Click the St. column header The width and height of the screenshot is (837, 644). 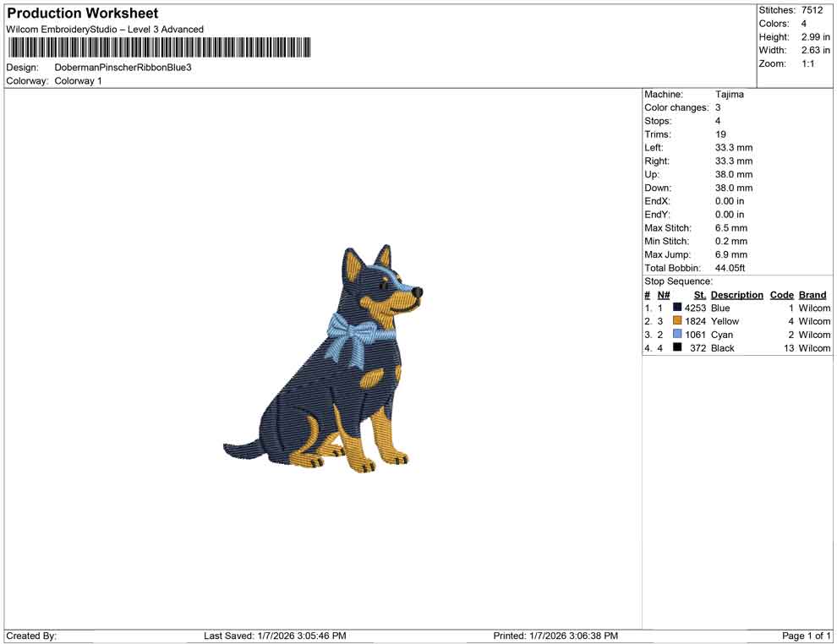click(x=699, y=294)
